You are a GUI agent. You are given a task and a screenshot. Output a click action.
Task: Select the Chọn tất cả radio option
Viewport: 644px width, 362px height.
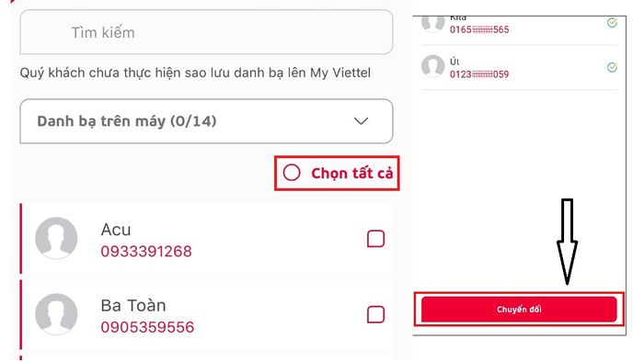coord(292,173)
